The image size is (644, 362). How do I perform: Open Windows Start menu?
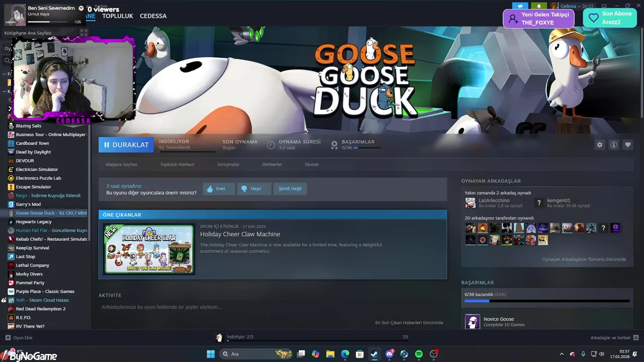click(210, 354)
